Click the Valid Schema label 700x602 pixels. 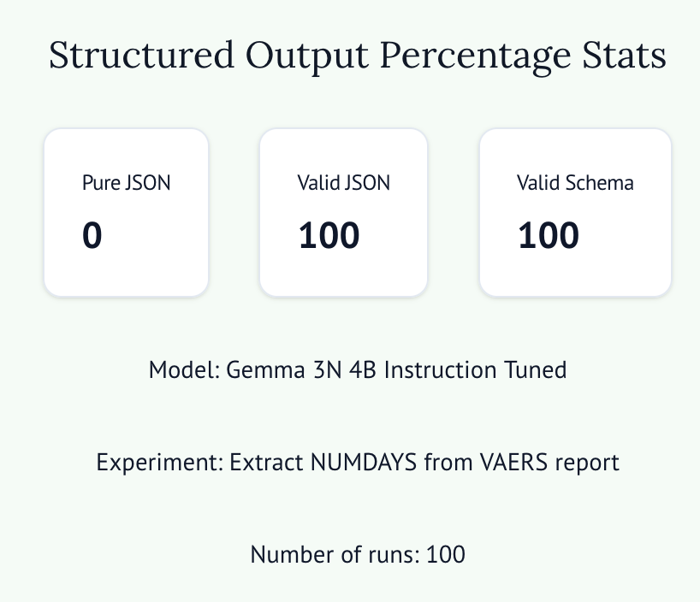point(575,182)
